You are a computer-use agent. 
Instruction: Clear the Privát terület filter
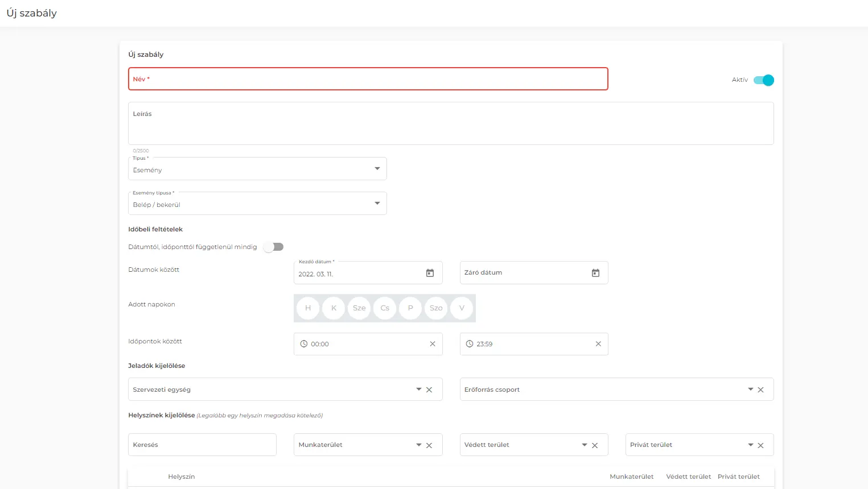click(760, 446)
